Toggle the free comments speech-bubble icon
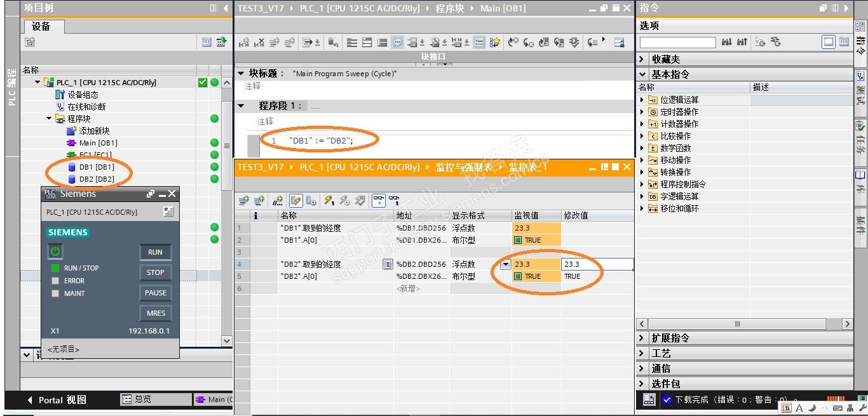The image size is (868, 416). (397, 43)
